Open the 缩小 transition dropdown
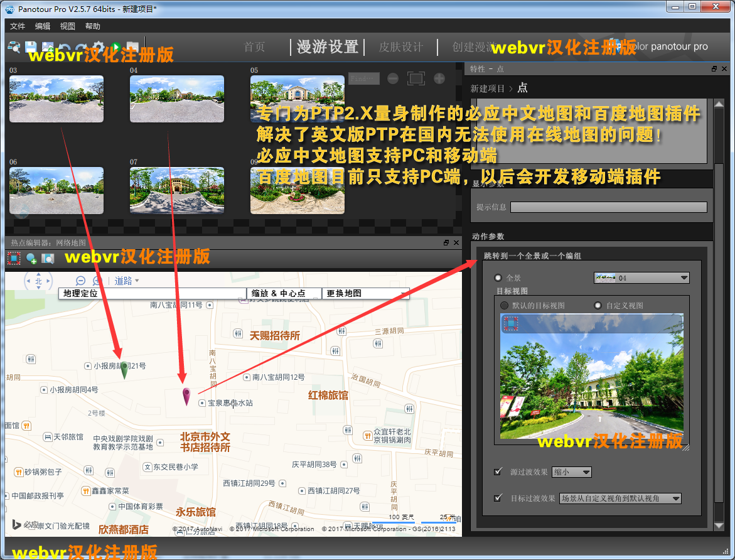Image resolution: width=735 pixels, height=560 pixels. pyautogui.click(x=571, y=472)
